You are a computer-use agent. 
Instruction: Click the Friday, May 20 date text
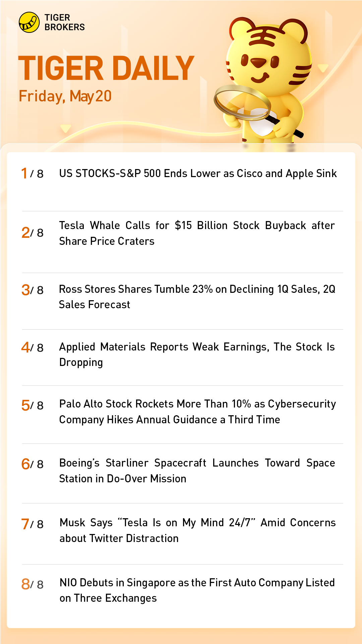65,96
